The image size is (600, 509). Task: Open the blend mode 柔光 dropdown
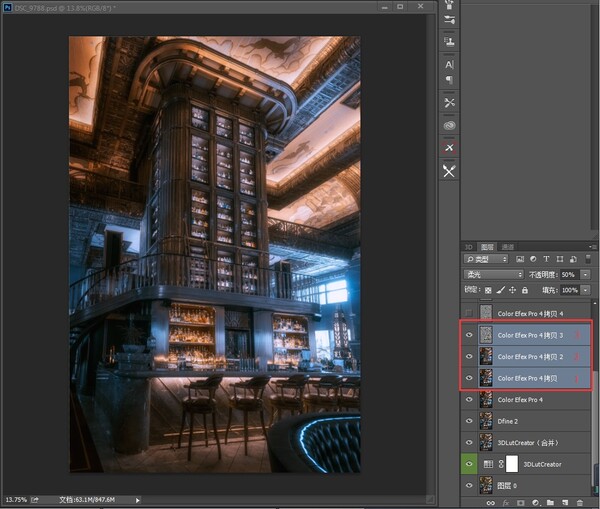click(493, 274)
